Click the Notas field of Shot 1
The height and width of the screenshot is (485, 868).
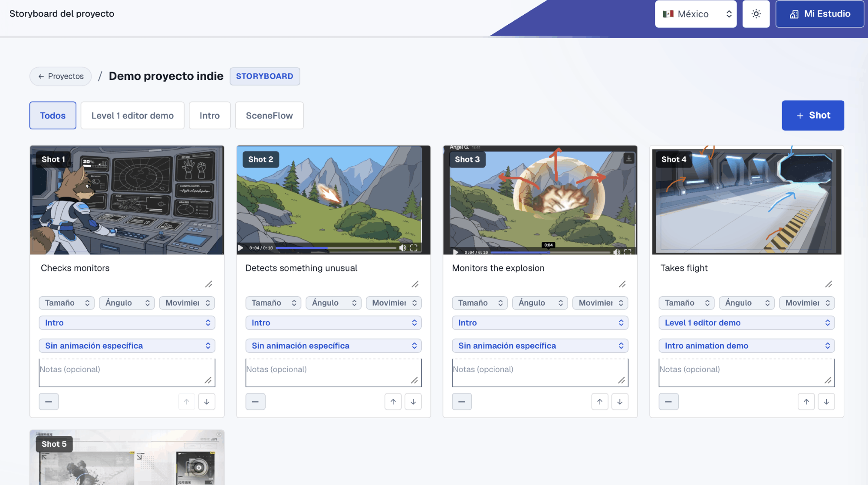[127, 373]
